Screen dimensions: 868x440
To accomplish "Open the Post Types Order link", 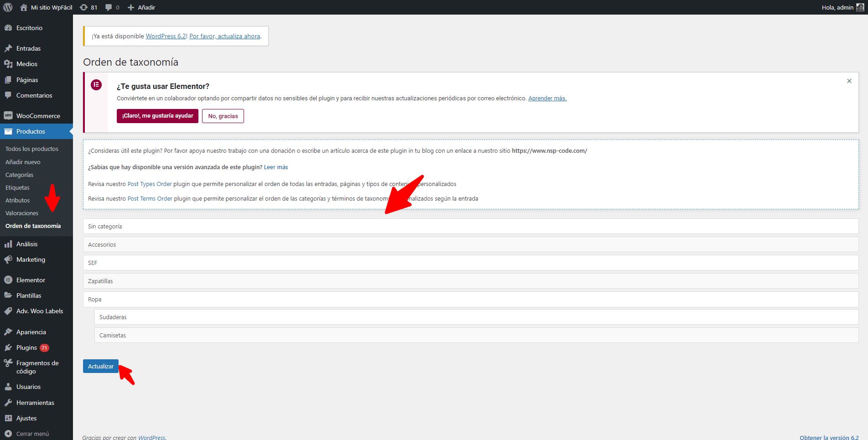I will coord(150,184).
